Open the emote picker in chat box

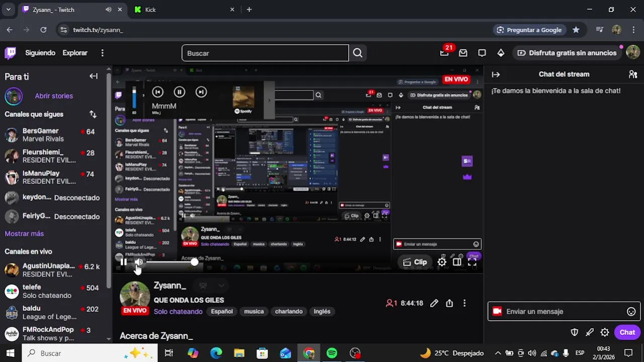point(631,312)
